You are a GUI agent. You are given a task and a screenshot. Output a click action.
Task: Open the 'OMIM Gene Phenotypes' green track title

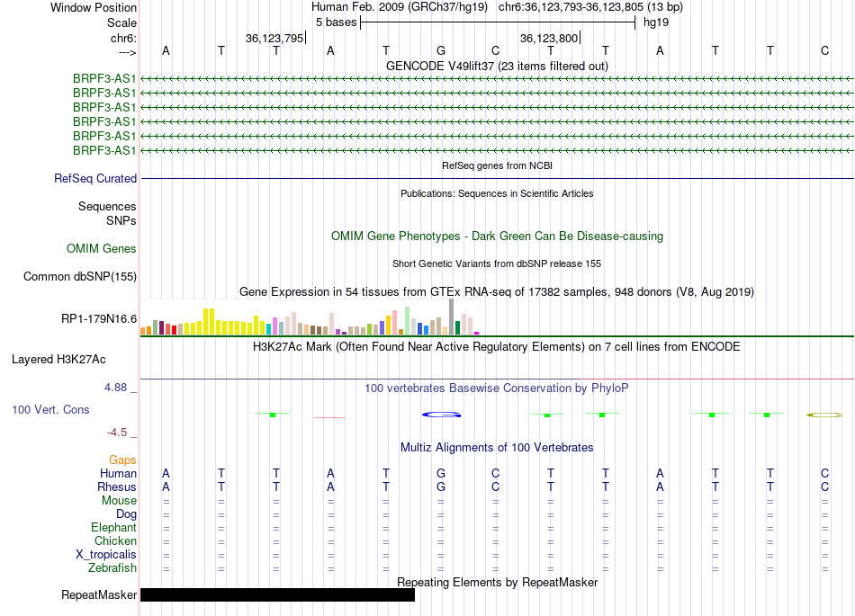pyautogui.click(x=497, y=236)
